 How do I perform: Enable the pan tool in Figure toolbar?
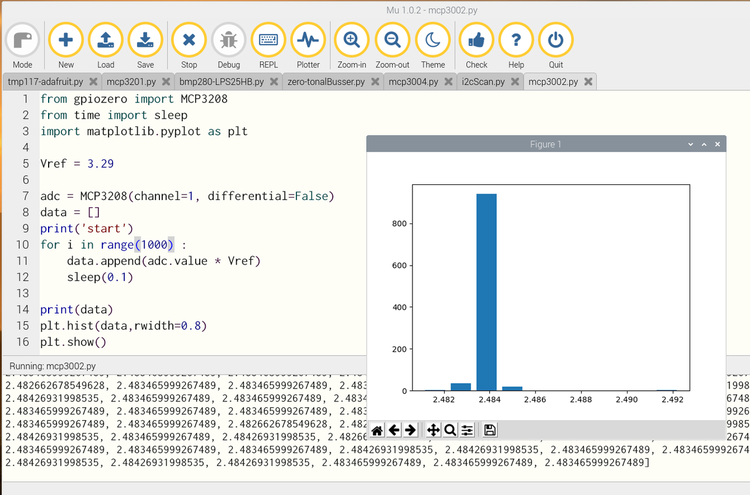click(x=433, y=430)
